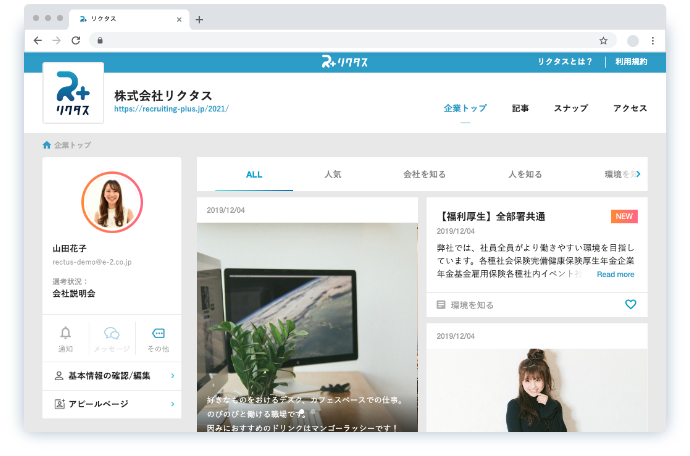Open the messages speech bubble icon
Image resolution: width=690 pixels, height=456 pixels.
point(112,334)
